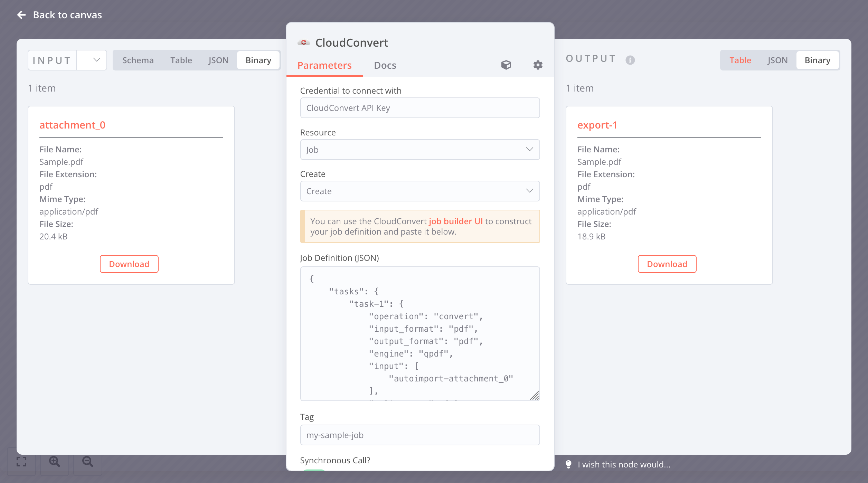Click the Tag input field
The height and width of the screenshot is (483, 868).
pos(419,435)
